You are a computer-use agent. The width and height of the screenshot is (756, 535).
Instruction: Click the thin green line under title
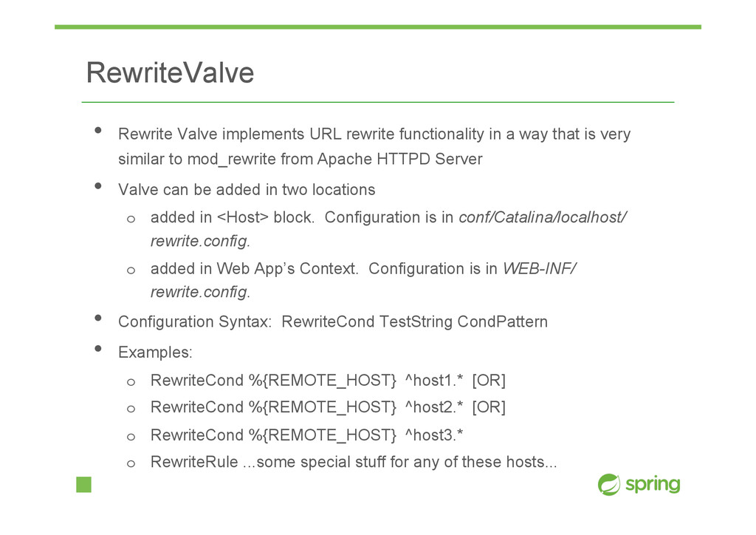click(378, 102)
